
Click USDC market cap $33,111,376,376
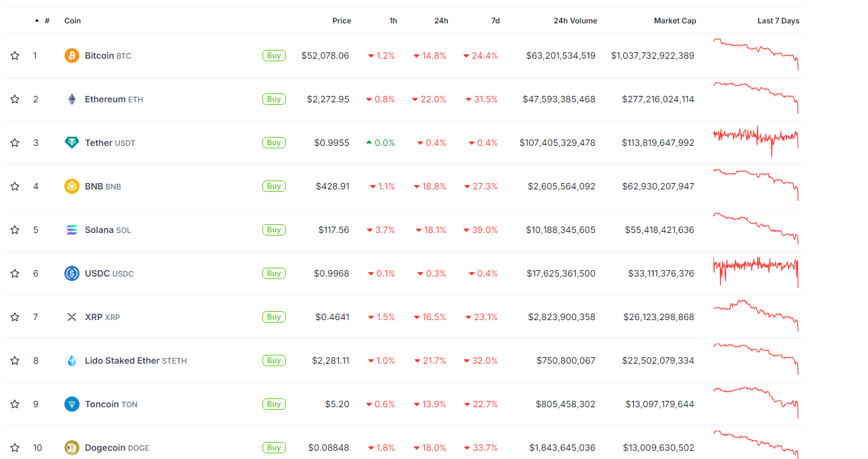click(661, 273)
